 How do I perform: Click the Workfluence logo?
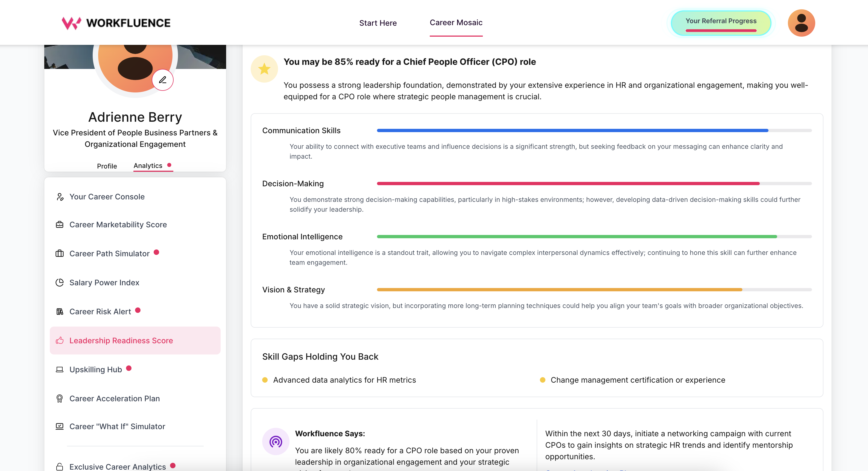coord(116,23)
